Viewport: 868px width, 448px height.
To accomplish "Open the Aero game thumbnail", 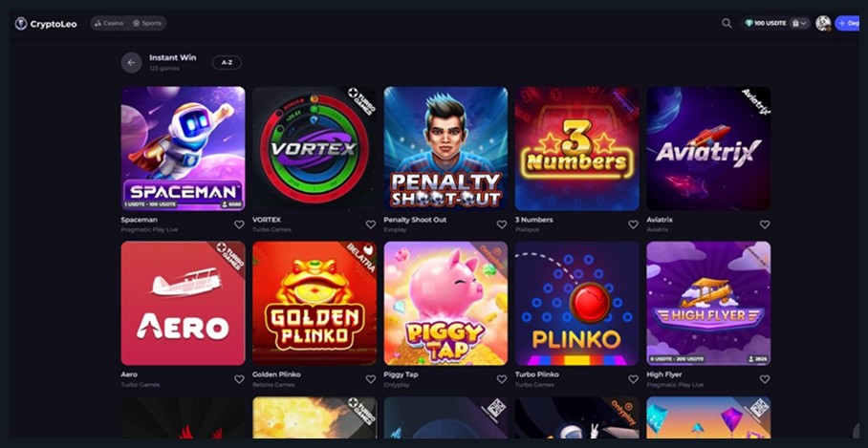I will (184, 303).
